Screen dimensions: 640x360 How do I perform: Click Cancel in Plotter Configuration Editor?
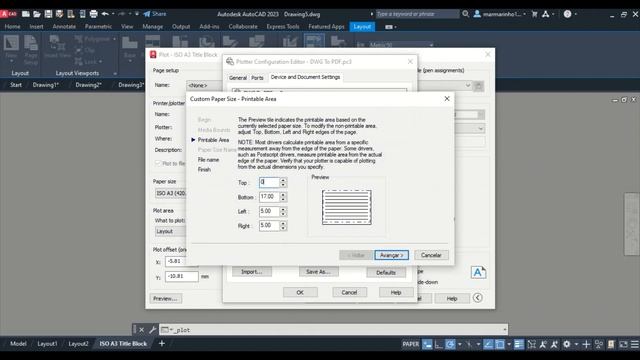click(349, 292)
